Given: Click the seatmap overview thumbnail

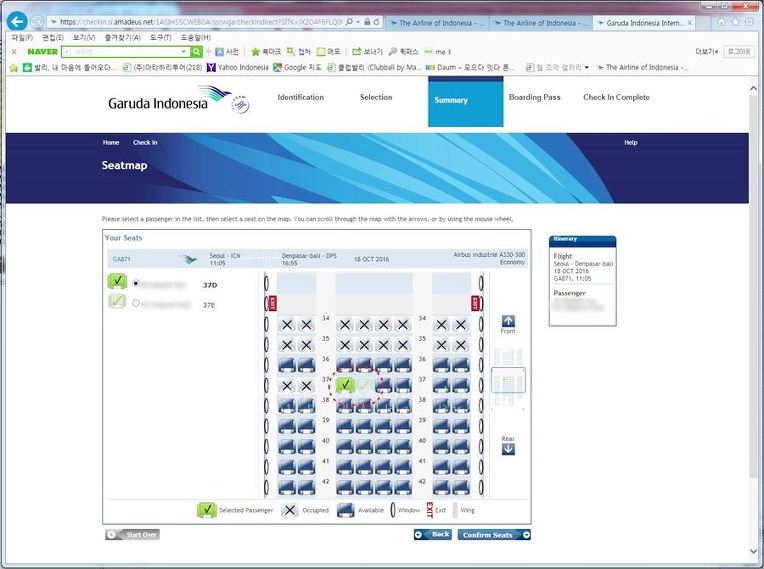Looking at the screenshot, I should pyautogui.click(x=508, y=379).
